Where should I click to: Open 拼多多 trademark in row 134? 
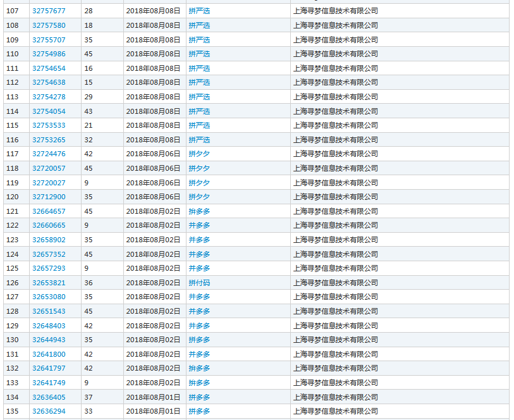point(199,397)
